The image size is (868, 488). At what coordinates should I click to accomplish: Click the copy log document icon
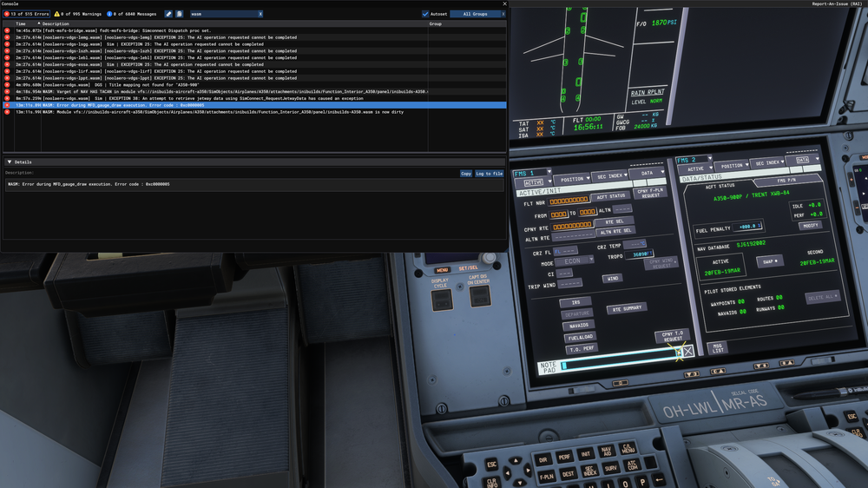[180, 14]
